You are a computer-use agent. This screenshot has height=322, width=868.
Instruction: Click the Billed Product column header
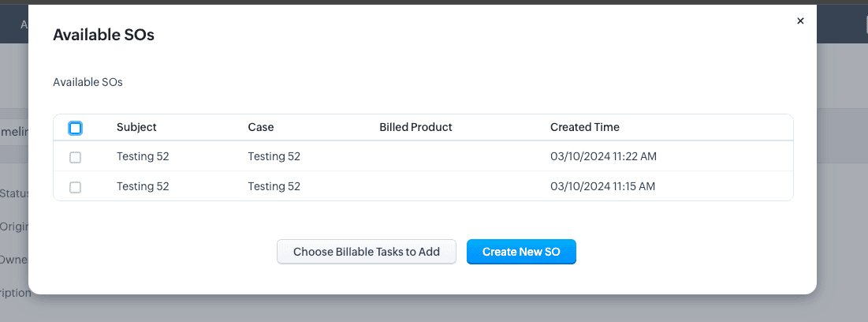click(x=415, y=127)
